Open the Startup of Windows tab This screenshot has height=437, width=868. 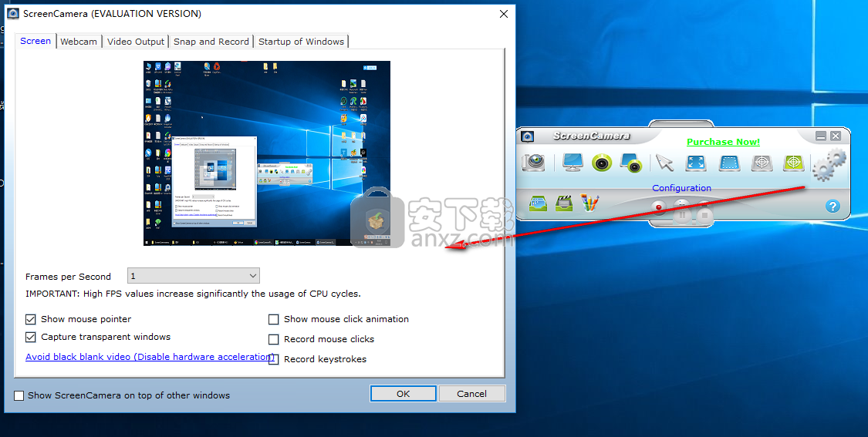click(301, 42)
